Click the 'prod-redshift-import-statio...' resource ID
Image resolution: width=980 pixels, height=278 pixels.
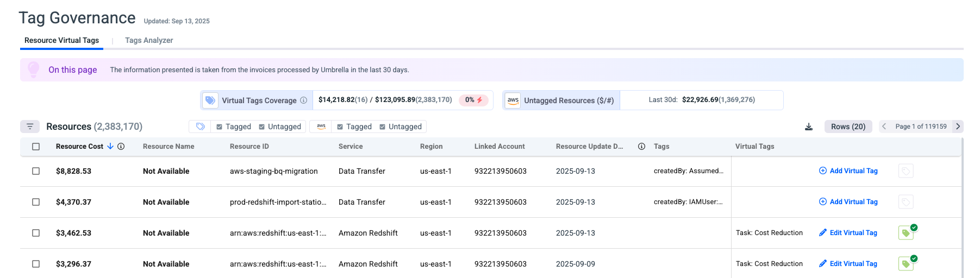pos(278,202)
